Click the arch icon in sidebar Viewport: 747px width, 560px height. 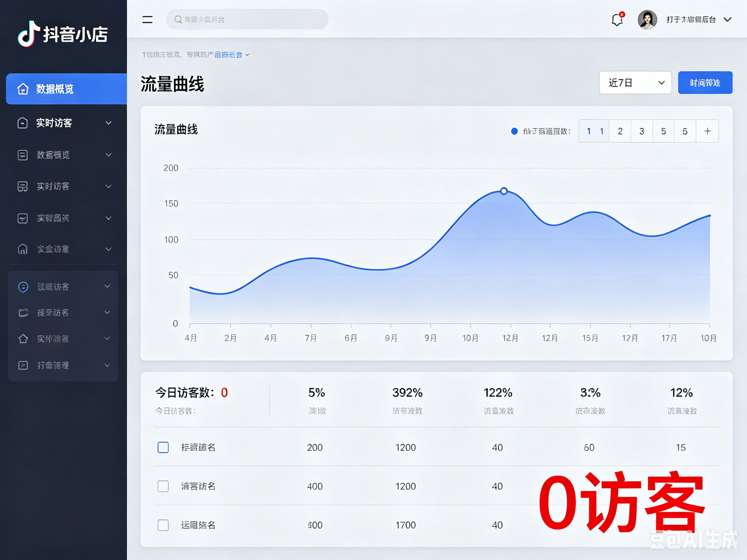23,249
